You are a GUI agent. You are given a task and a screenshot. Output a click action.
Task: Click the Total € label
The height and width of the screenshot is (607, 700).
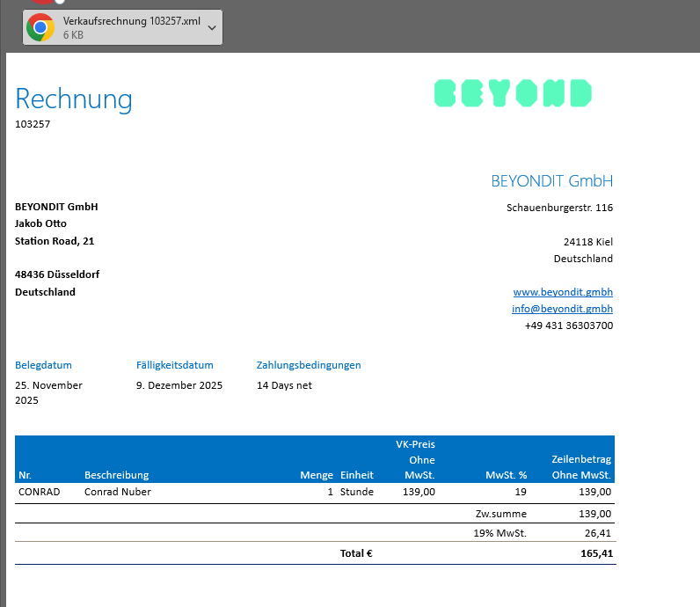[356, 553]
